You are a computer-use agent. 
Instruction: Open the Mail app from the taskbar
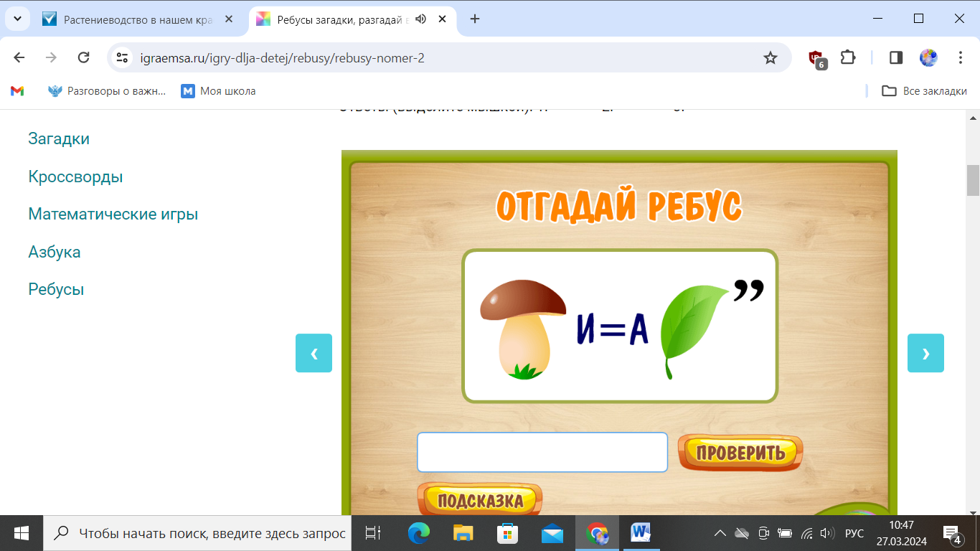tap(552, 533)
